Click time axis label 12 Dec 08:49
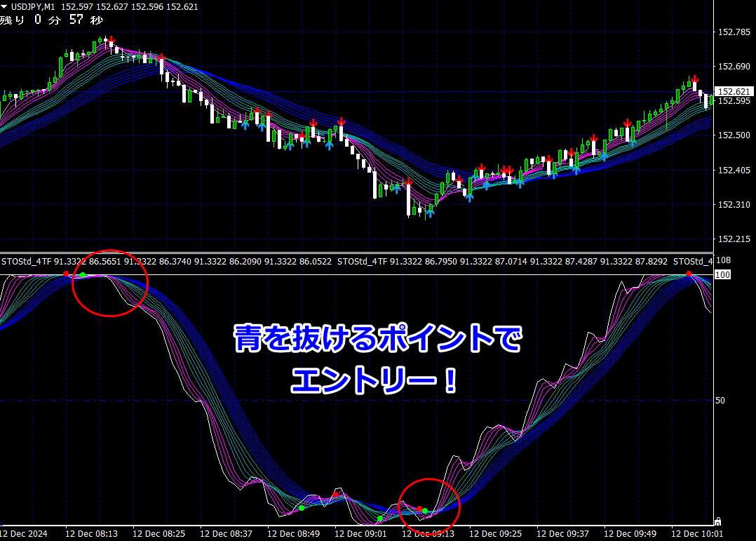Screen dimensions: 756x541 pyautogui.click(x=293, y=534)
